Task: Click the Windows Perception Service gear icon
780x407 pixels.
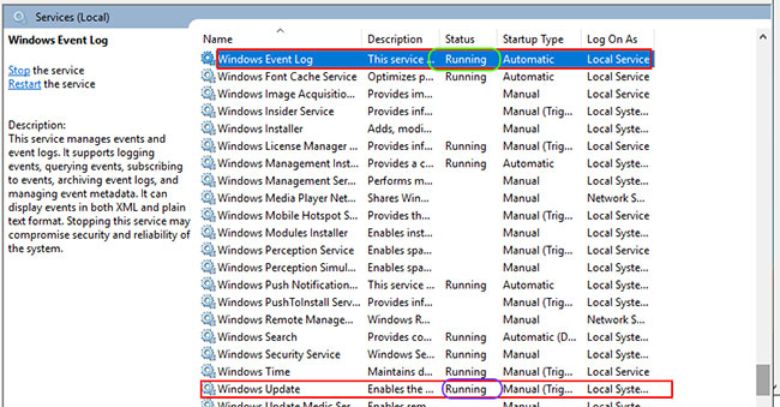Action: point(208,250)
